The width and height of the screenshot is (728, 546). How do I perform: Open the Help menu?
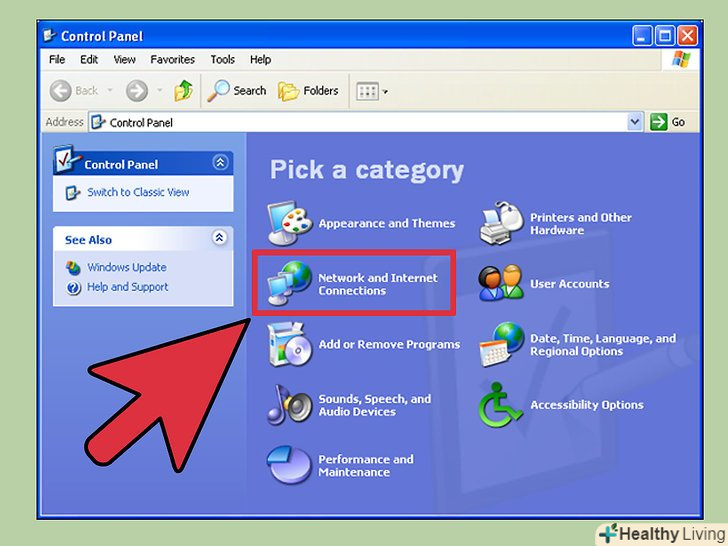(x=260, y=59)
